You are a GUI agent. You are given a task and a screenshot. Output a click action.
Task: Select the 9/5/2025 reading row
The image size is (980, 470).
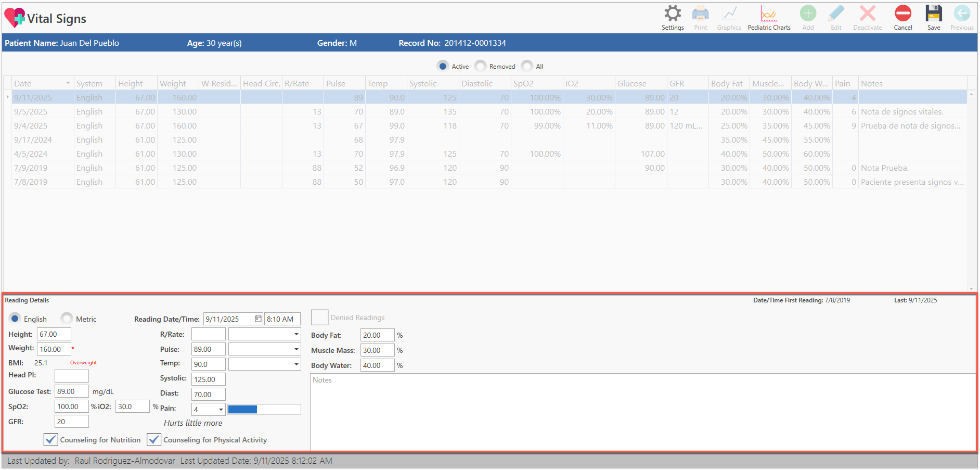point(489,111)
